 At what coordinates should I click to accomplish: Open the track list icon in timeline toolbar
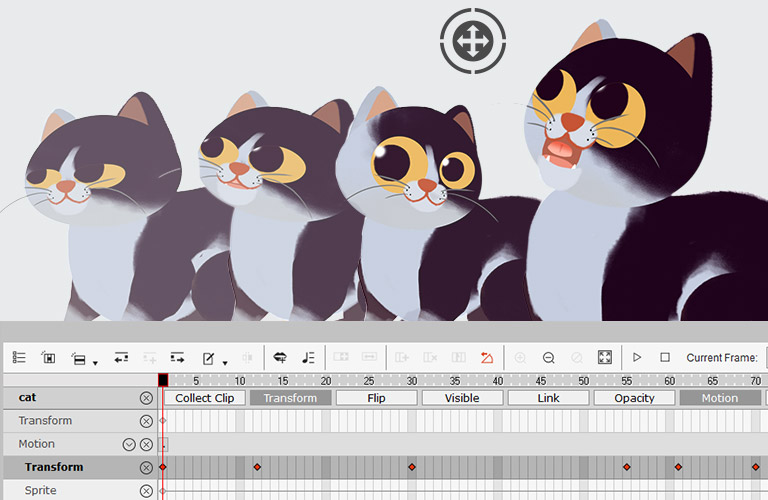click(19, 357)
